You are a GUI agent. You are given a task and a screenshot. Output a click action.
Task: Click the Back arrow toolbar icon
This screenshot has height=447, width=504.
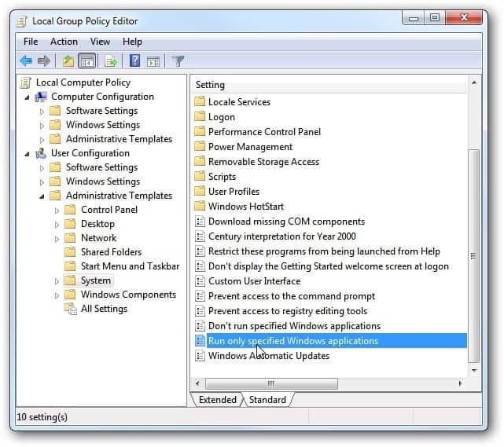click(26, 60)
